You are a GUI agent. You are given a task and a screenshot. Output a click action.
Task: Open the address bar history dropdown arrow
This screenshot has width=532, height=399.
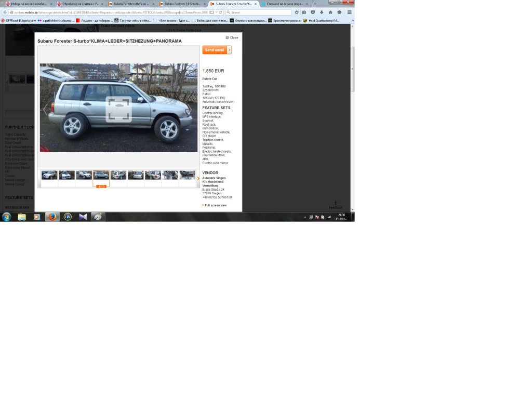coord(216,12)
